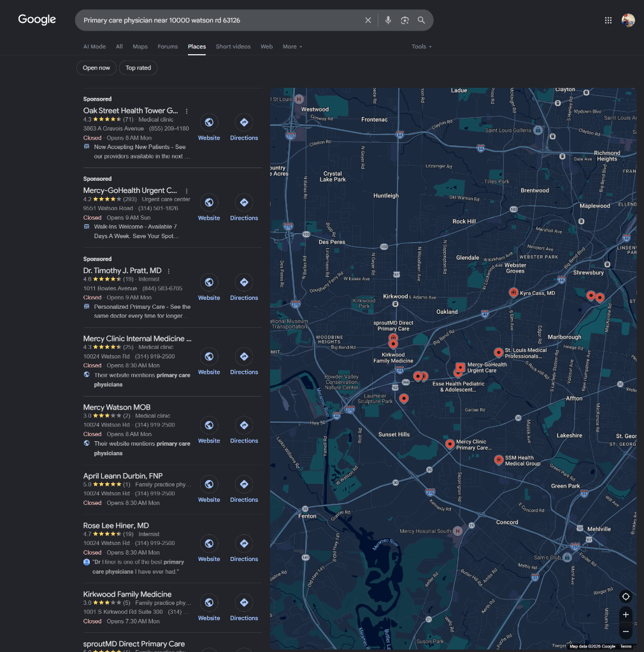This screenshot has height=652, width=644.
Task: Switch to the Web tab
Action: (x=266, y=46)
